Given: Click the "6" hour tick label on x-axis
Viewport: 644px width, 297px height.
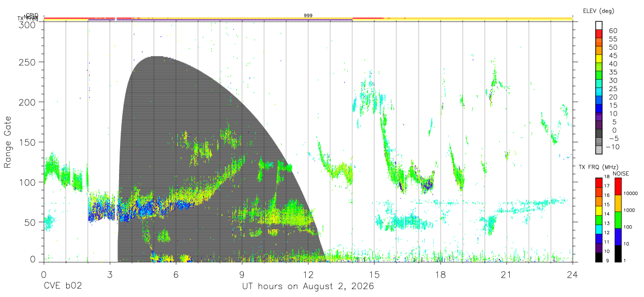Looking at the screenshot, I should tap(176, 274).
